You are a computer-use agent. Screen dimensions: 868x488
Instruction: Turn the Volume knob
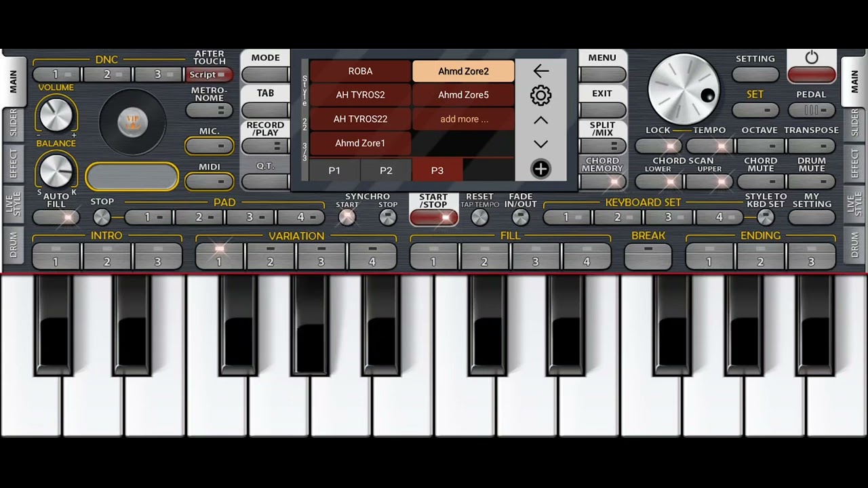pyautogui.click(x=56, y=115)
